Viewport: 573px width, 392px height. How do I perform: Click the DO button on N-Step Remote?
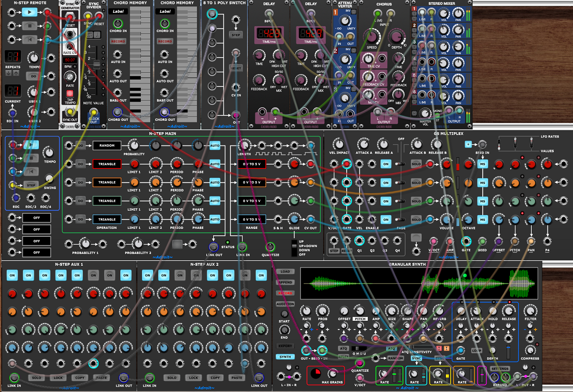33,76
